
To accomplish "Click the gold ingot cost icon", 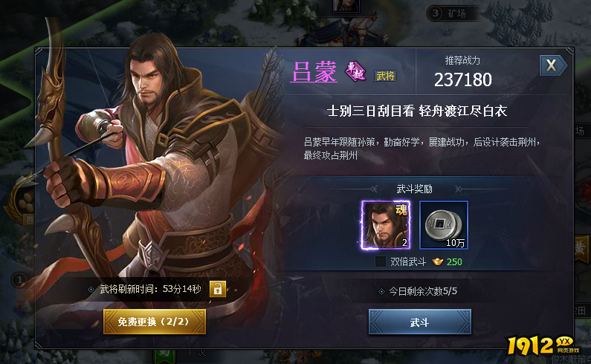I will (438, 261).
